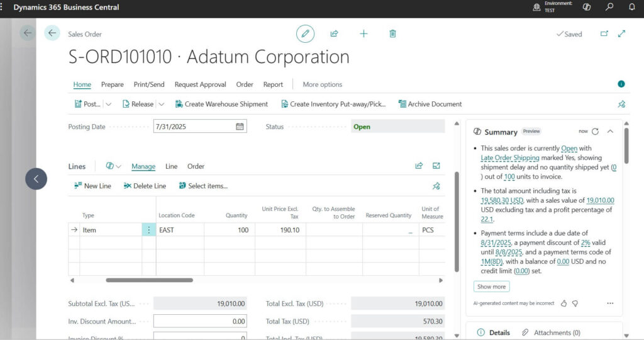This screenshot has height=340, width=644.
Task: Open page in new window icon
Action: [604, 34]
